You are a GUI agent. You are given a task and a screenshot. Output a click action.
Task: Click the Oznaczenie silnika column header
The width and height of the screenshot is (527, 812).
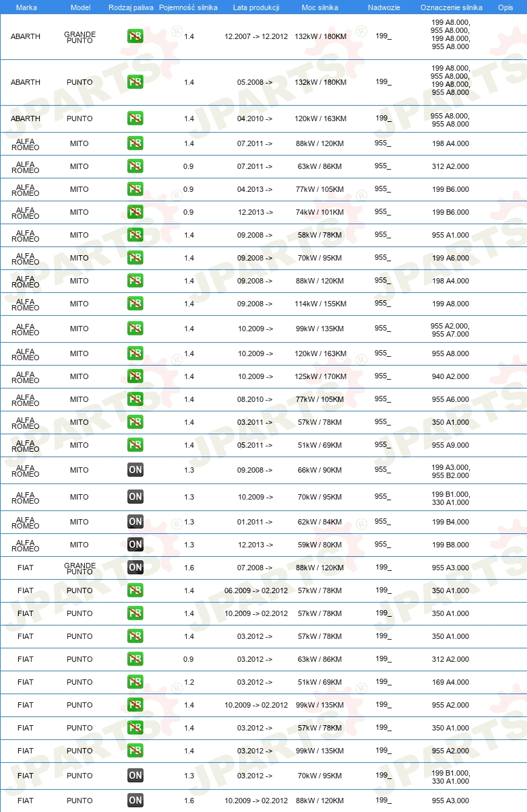click(x=451, y=7)
